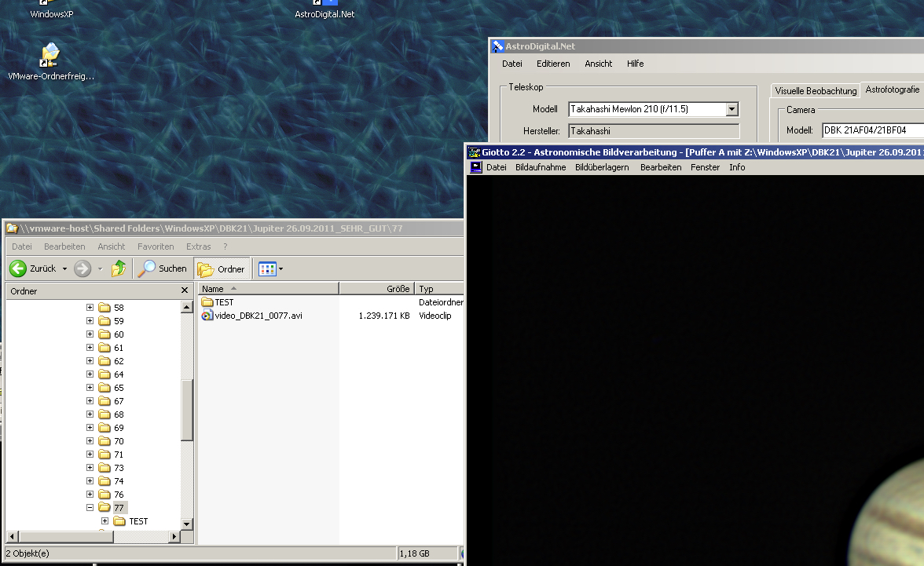
Task: Select folder 74 in the folder tree
Action: click(112, 481)
